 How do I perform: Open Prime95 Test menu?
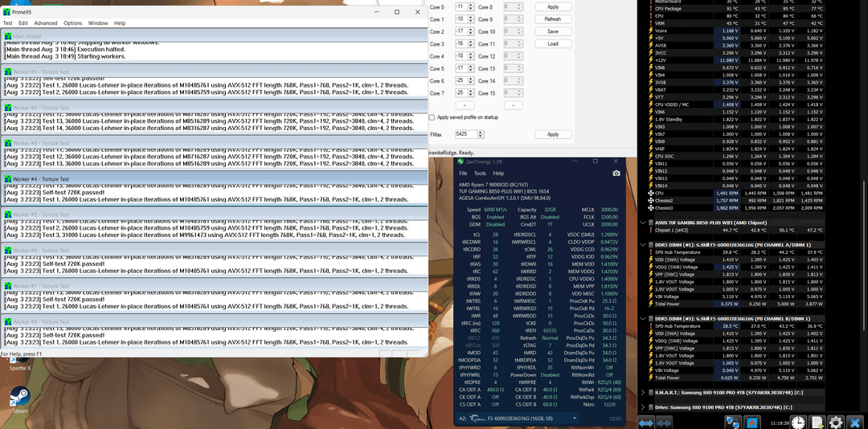point(8,23)
